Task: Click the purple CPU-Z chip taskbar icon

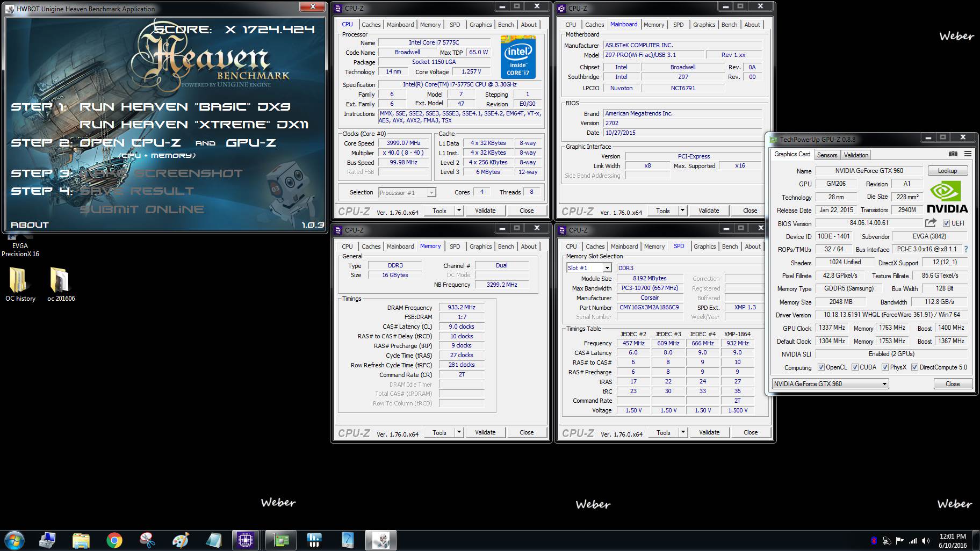Action: pos(246,540)
